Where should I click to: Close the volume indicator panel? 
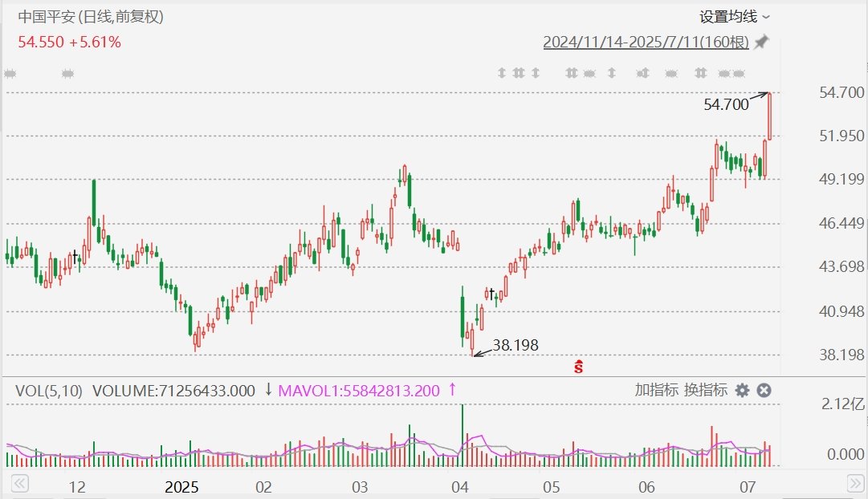click(x=764, y=391)
